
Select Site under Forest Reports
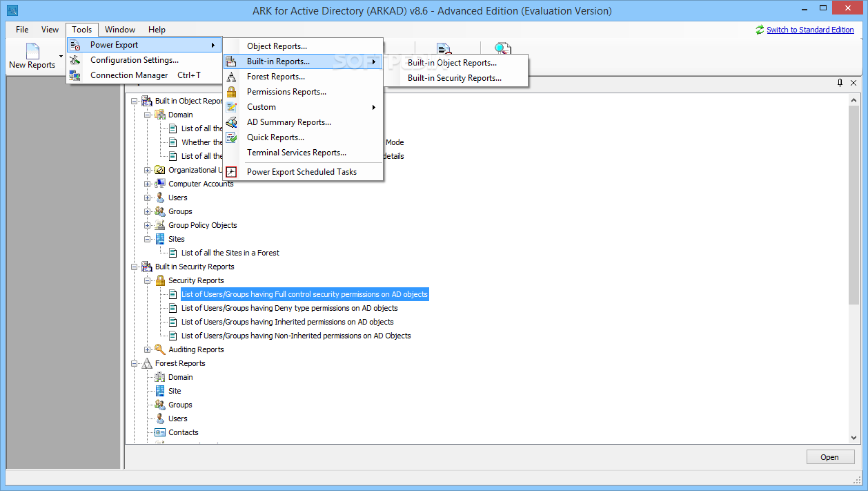click(175, 391)
